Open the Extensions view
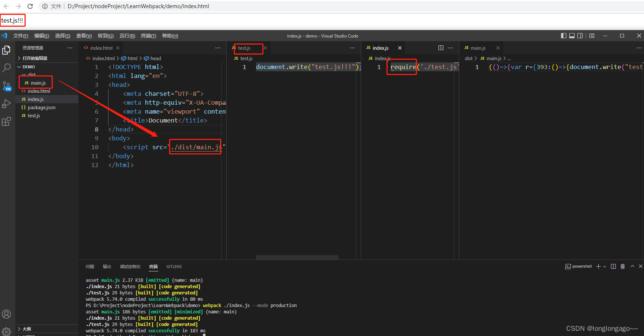 point(6,121)
